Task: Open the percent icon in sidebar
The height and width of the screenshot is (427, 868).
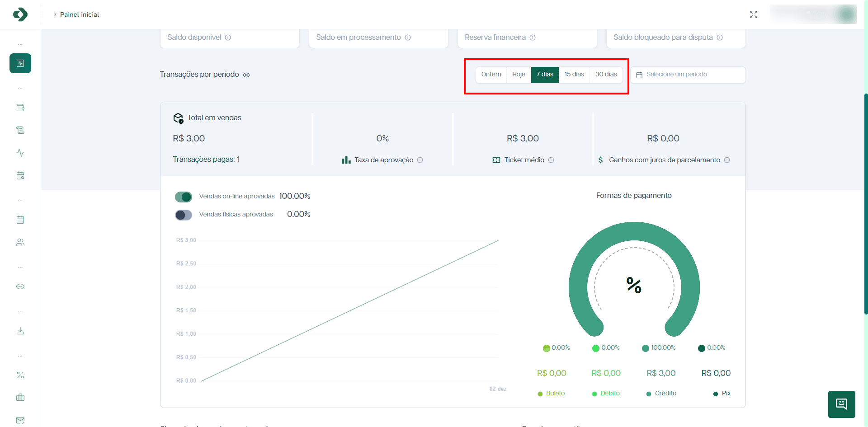Action: coord(20,375)
